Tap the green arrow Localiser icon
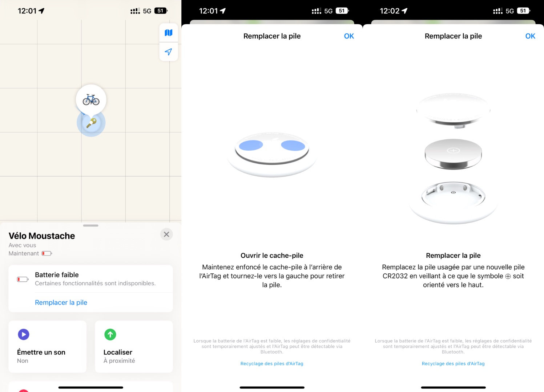544x392 pixels. [110, 334]
